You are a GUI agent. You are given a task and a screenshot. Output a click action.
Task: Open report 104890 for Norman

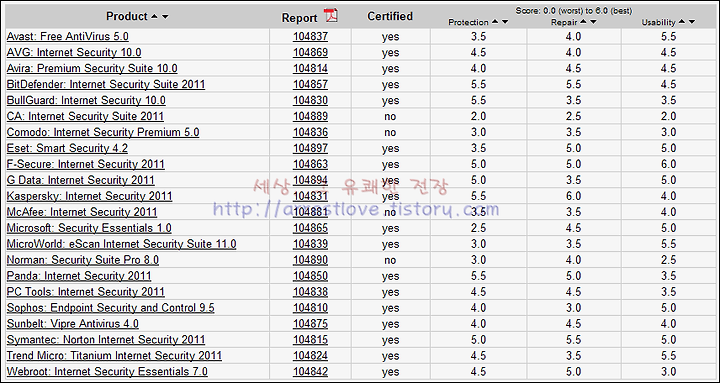coord(310,260)
